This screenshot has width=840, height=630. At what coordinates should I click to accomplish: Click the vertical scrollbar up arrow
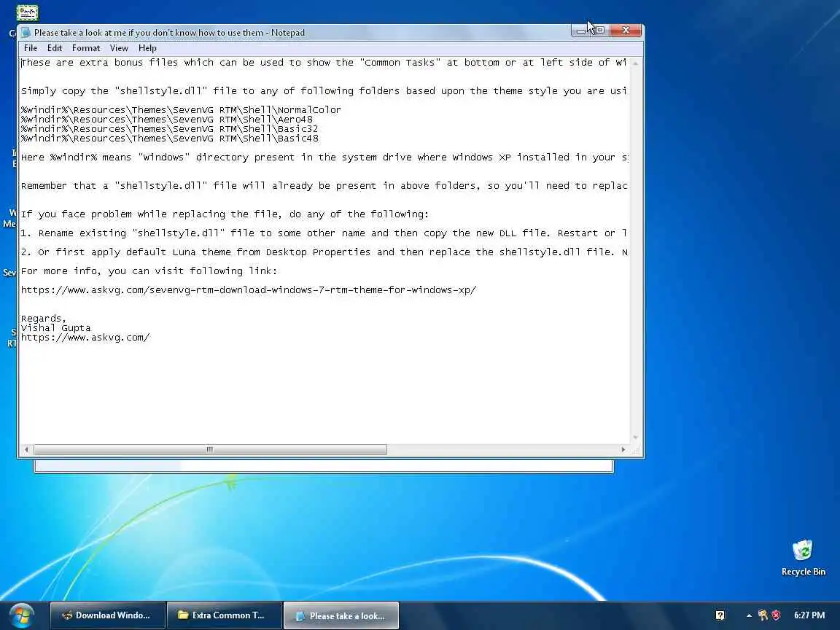(635, 63)
